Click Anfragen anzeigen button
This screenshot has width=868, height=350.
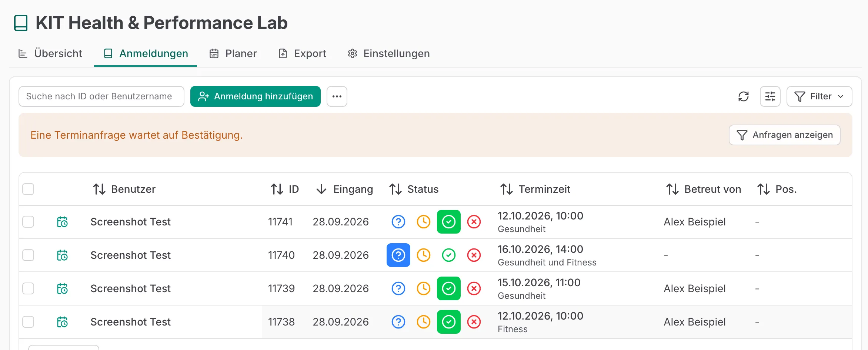pos(784,135)
